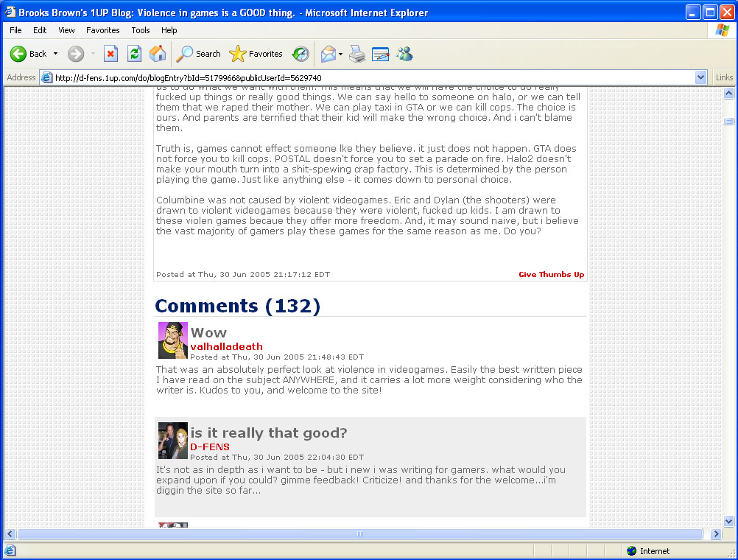738x560 pixels.
Task: Open the Search toolbar button
Action: (x=199, y=54)
